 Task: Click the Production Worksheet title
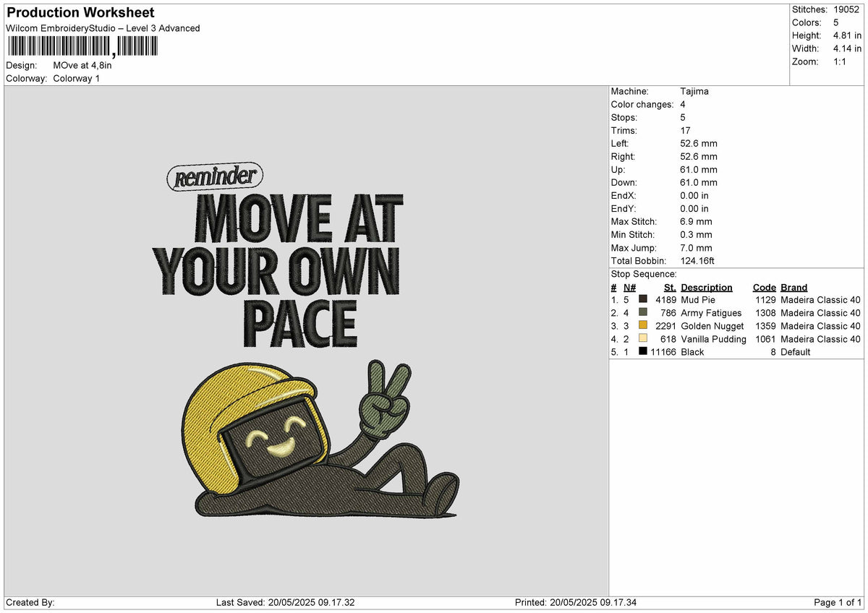pos(80,12)
